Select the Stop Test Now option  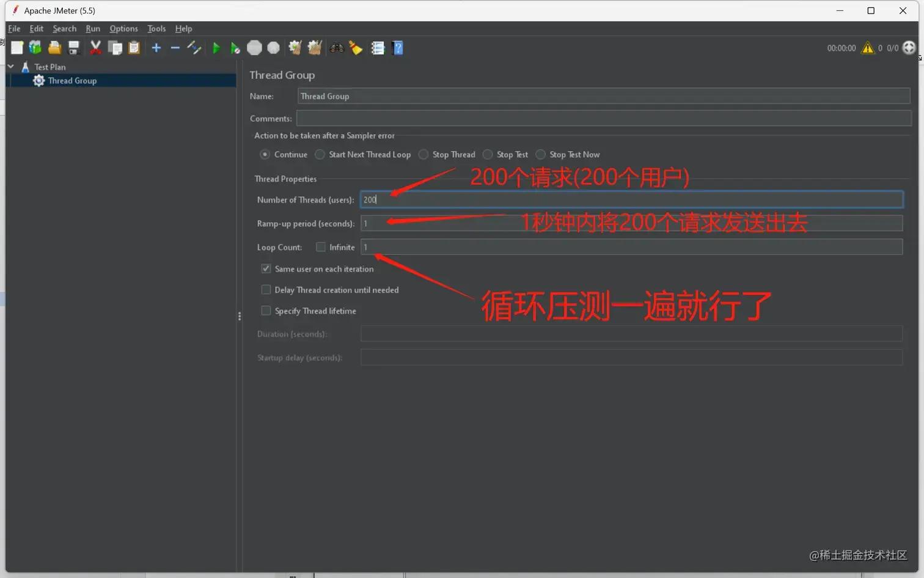tap(540, 154)
